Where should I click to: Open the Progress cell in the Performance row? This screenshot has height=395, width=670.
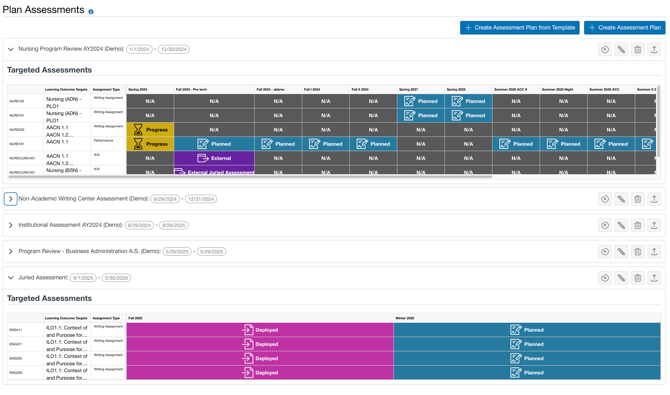(150, 144)
